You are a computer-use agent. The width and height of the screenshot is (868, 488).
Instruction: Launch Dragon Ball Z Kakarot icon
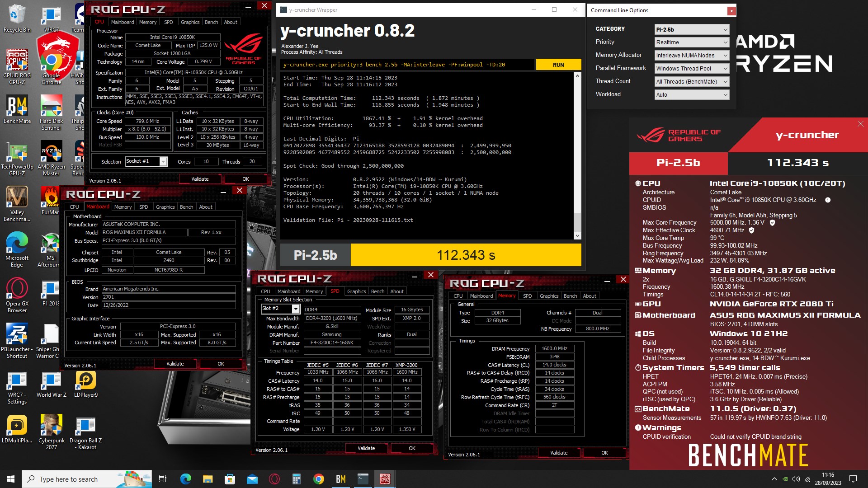[86, 432]
